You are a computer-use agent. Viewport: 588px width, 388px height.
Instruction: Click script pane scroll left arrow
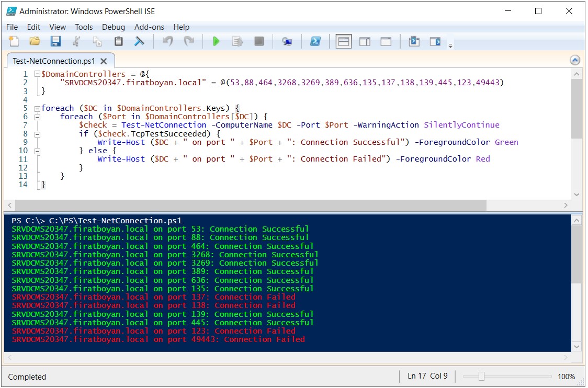click(10, 205)
